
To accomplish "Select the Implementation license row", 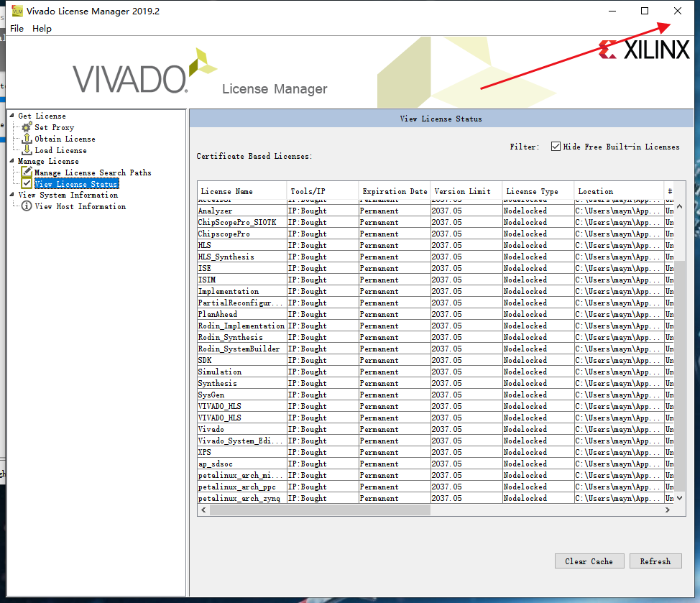I will click(x=436, y=292).
